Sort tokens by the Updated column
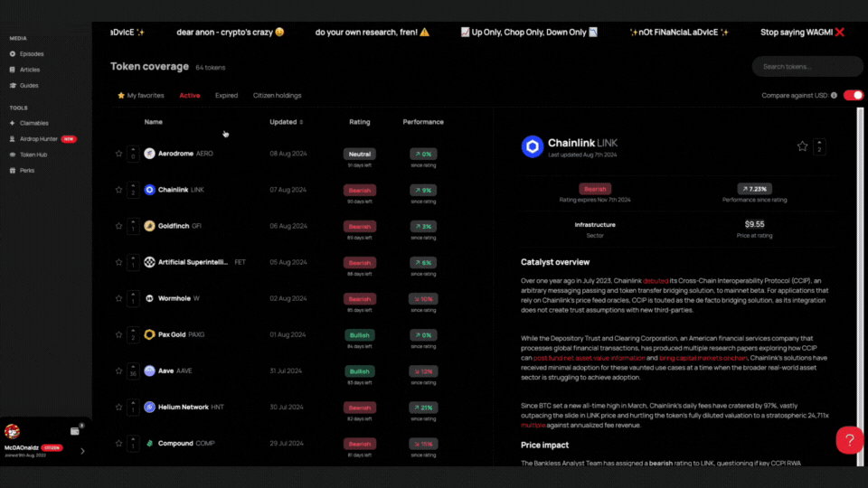 [x=287, y=122]
